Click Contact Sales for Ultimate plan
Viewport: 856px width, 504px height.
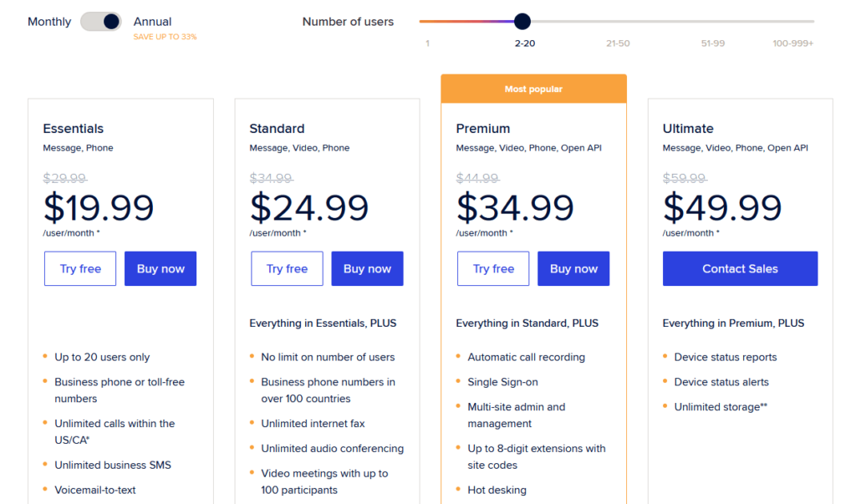[x=741, y=268]
